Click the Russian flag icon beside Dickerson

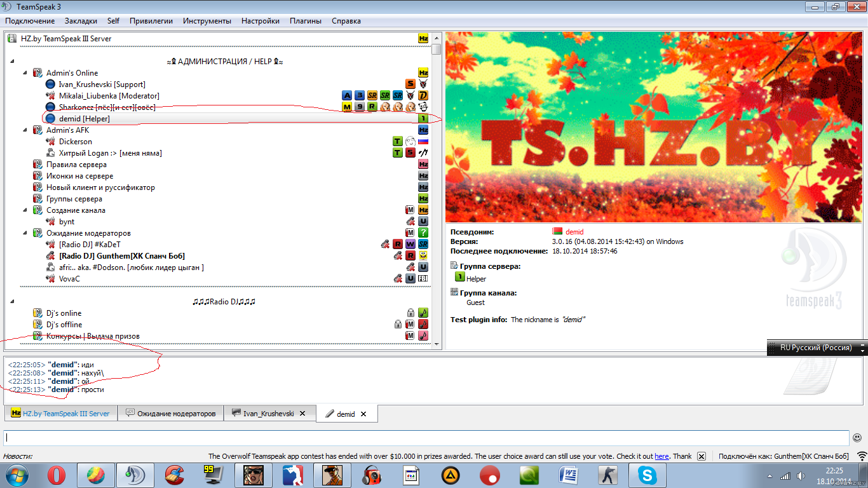coord(423,141)
